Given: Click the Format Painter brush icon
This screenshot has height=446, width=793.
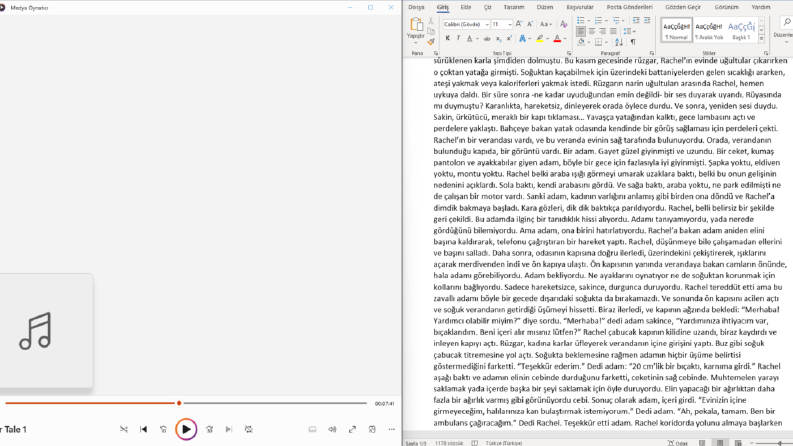Looking at the screenshot, I should (431, 41).
